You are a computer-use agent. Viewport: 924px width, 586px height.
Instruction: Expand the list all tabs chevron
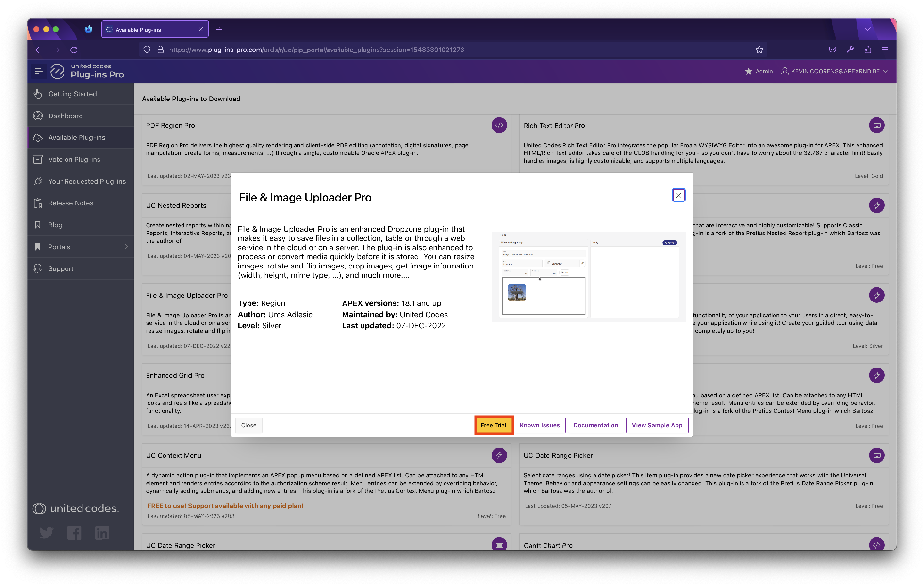click(x=868, y=29)
